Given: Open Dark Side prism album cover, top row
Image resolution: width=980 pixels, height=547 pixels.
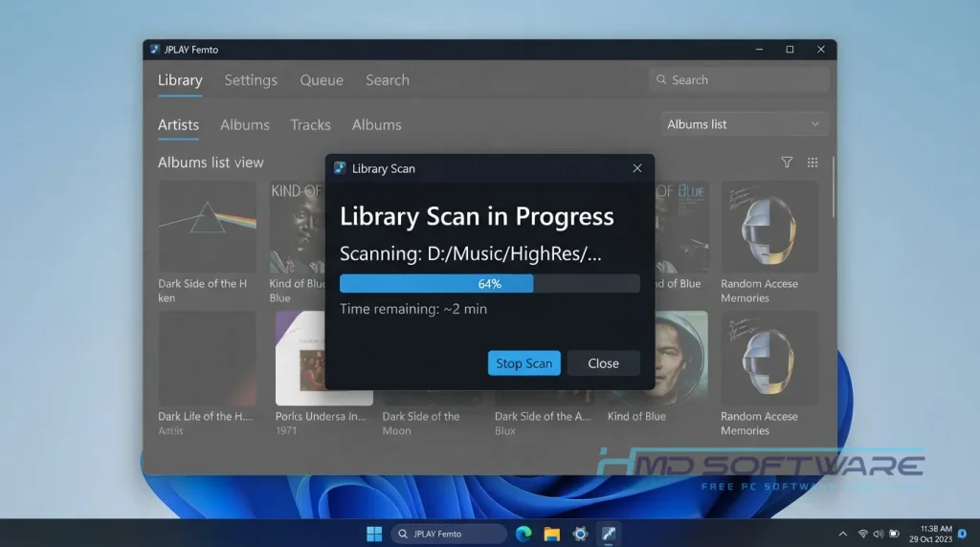Looking at the screenshot, I should (207, 227).
